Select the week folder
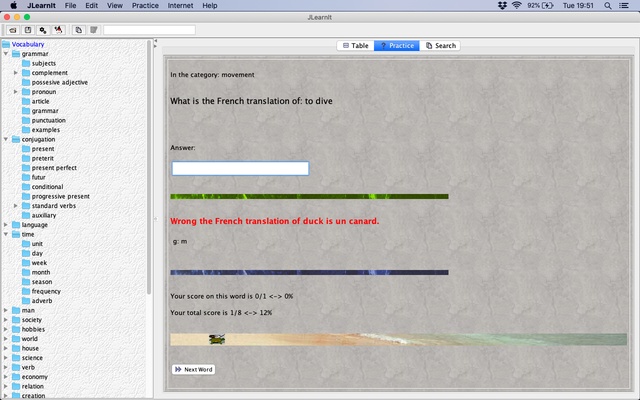 tap(34, 263)
